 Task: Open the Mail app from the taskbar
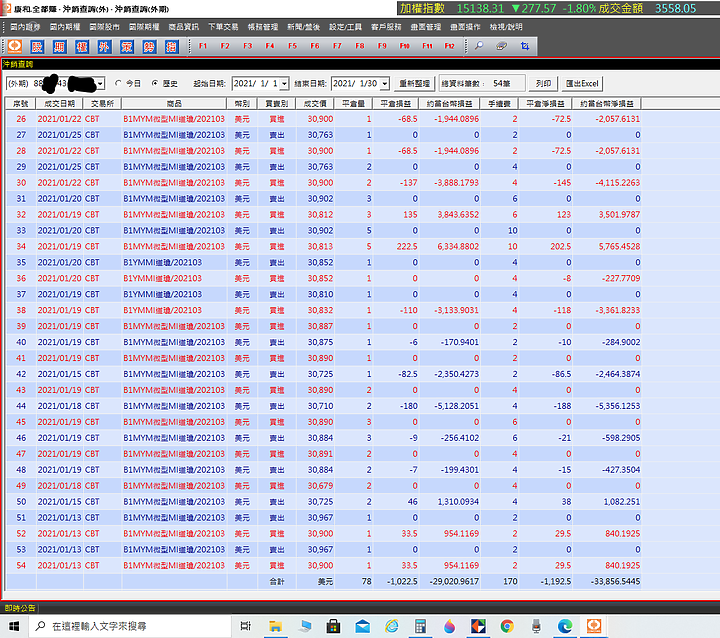click(363, 626)
